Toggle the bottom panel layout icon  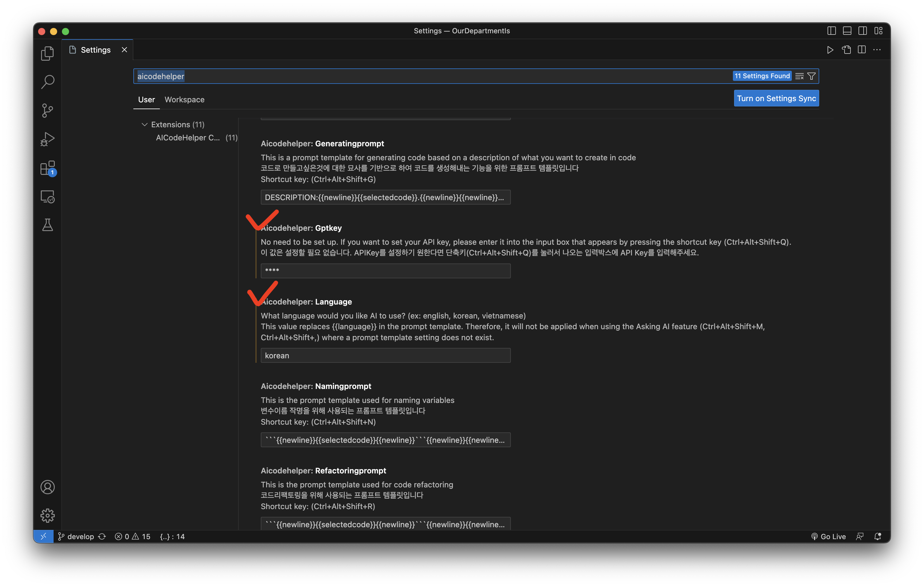(847, 31)
